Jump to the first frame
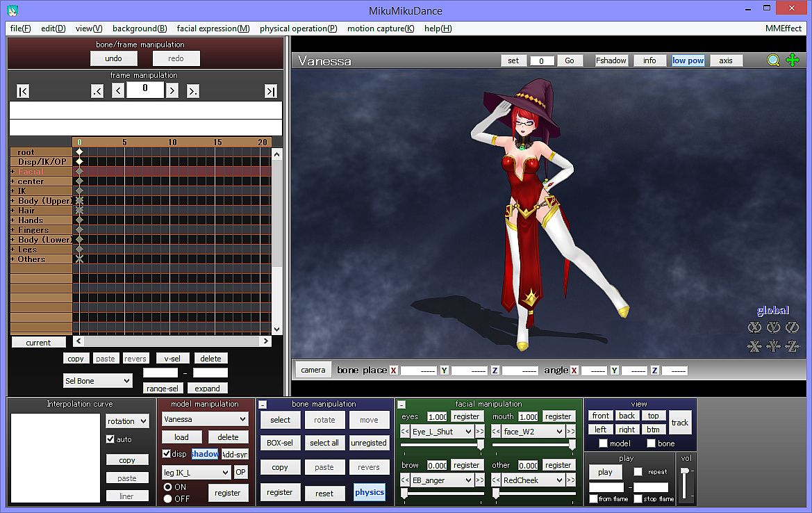 pos(23,91)
